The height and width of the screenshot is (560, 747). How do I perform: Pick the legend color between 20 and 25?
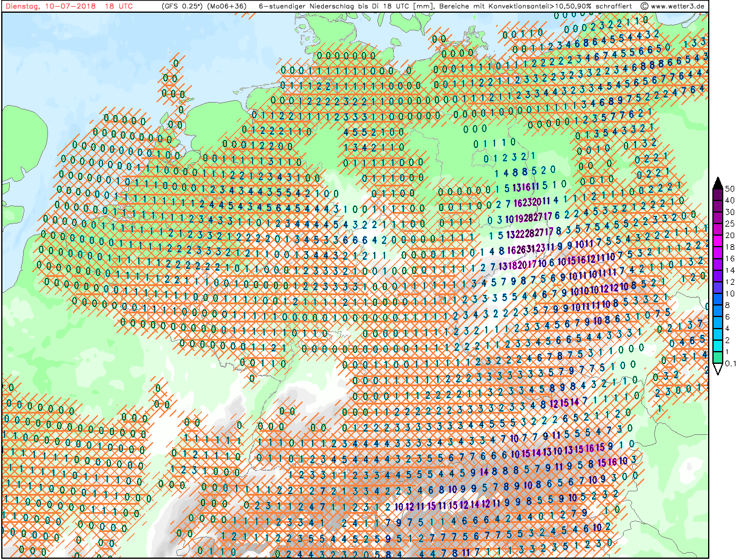point(718,230)
